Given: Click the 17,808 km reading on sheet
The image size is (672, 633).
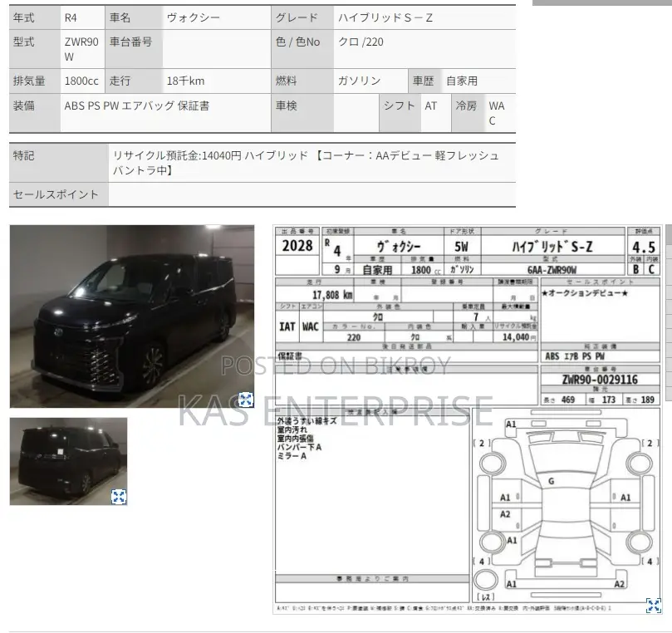Looking at the screenshot, I should [332, 295].
